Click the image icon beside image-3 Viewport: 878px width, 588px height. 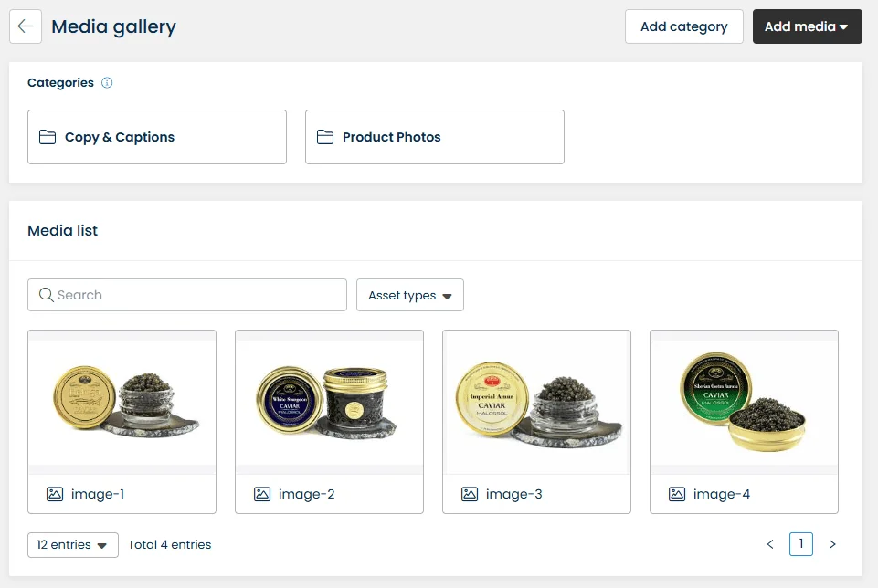click(470, 494)
